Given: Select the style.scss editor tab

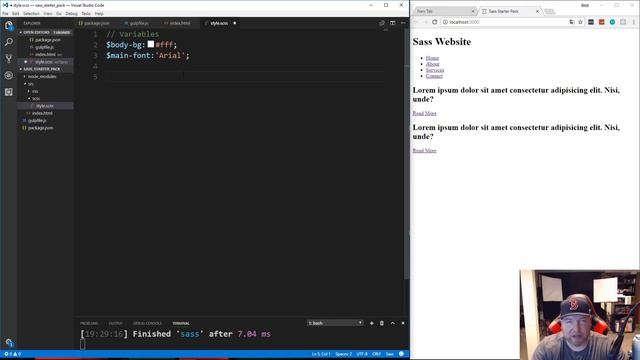Looking at the screenshot, I should click(x=219, y=23).
